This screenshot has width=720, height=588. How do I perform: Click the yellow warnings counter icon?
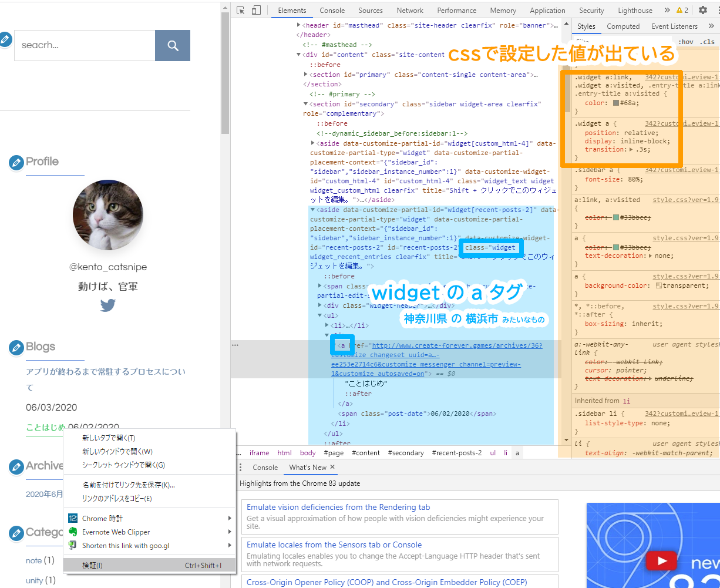click(x=682, y=11)
